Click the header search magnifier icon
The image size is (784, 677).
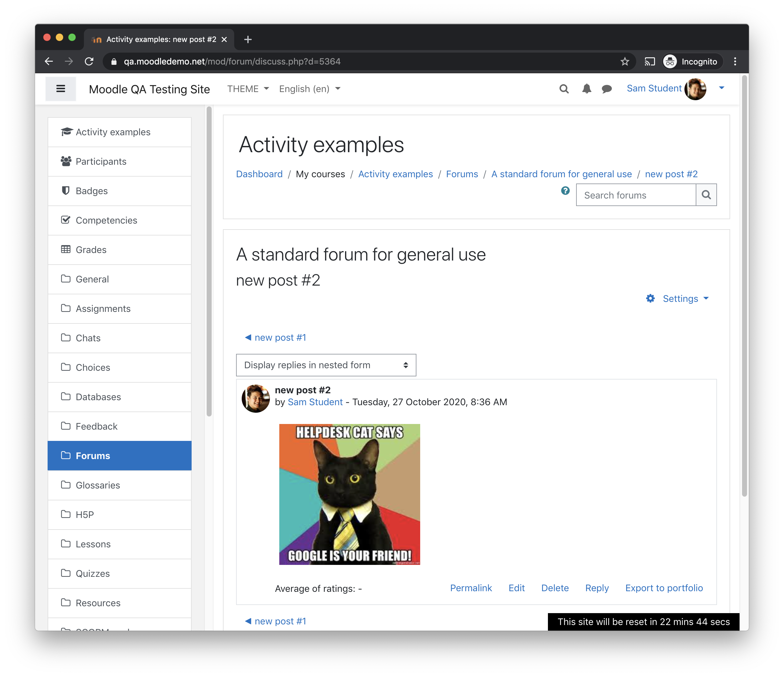click(x=564, y=89)
